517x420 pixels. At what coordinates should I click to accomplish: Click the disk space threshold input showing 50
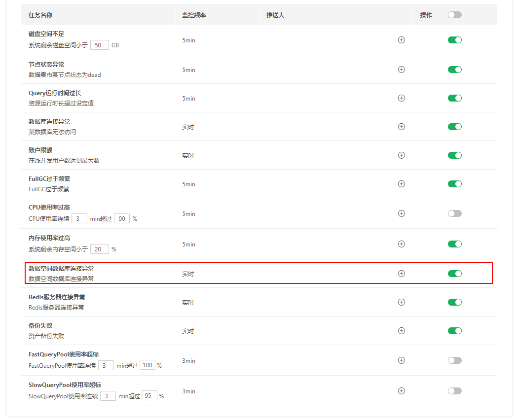point(100,44)
